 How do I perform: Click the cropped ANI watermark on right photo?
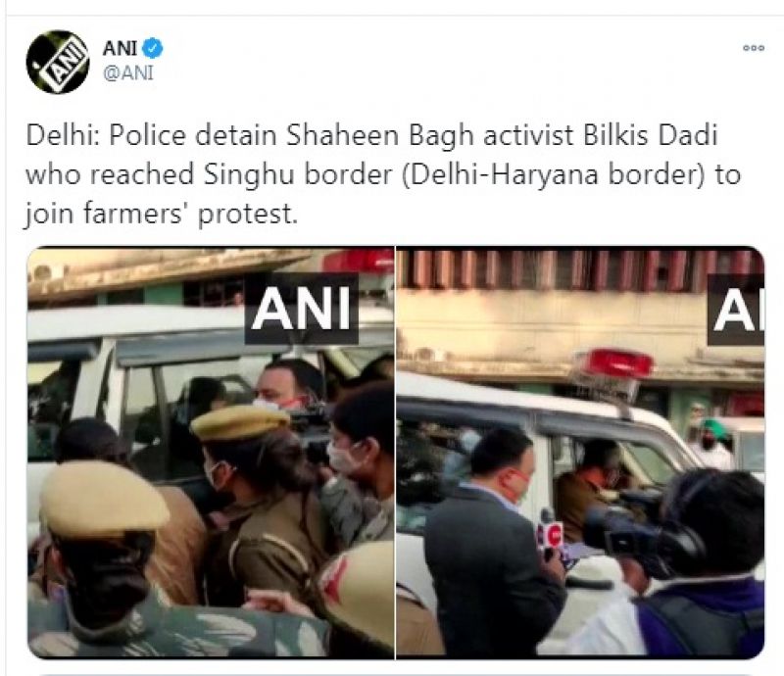(x=736, y=310)
